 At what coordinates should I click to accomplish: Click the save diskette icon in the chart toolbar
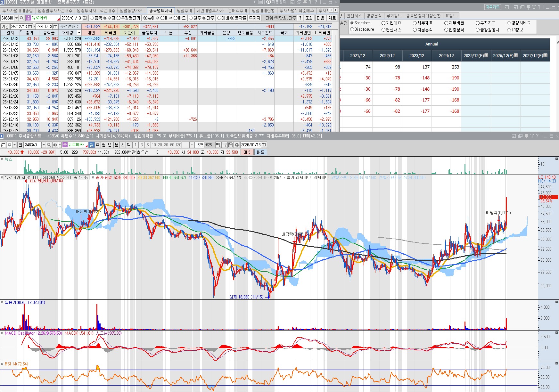tap(231, 145)
